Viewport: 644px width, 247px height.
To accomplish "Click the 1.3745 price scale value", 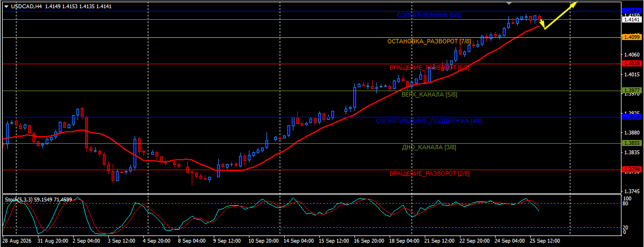I will pos(632,192).
